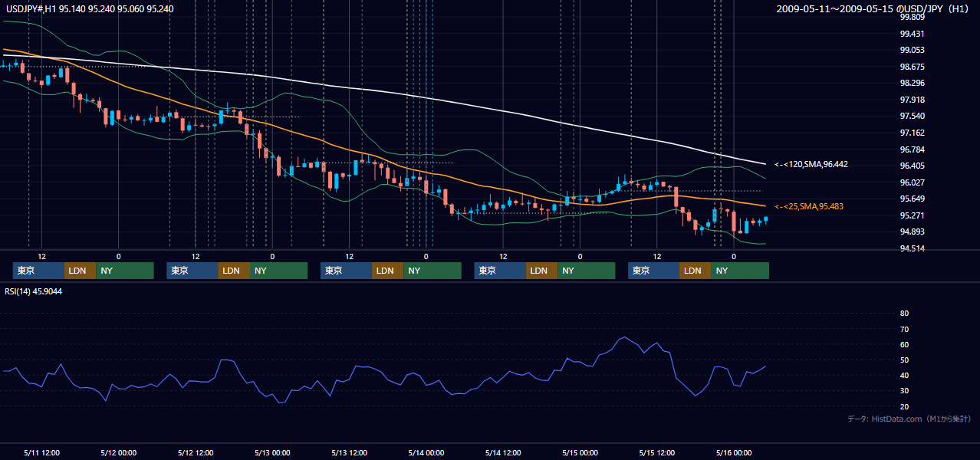Viewport: 980px width, 460px height.
Task: Click price axis level 95.649
Action: [913, 199]
